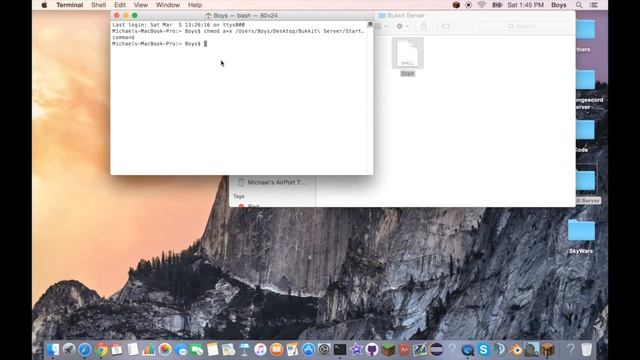Open the Trash in the Dock
Image resolution: width=640 pixels, height=360 pixels.
click(587, 350)
